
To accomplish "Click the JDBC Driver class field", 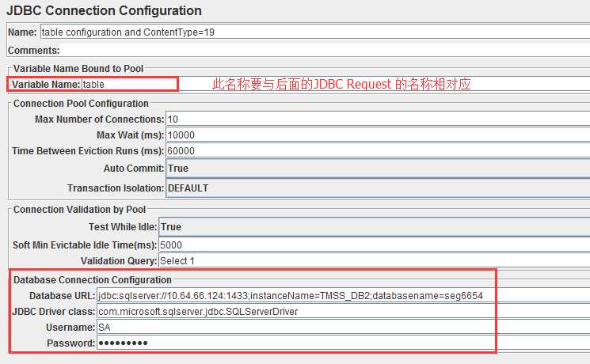I will point(344,312).
